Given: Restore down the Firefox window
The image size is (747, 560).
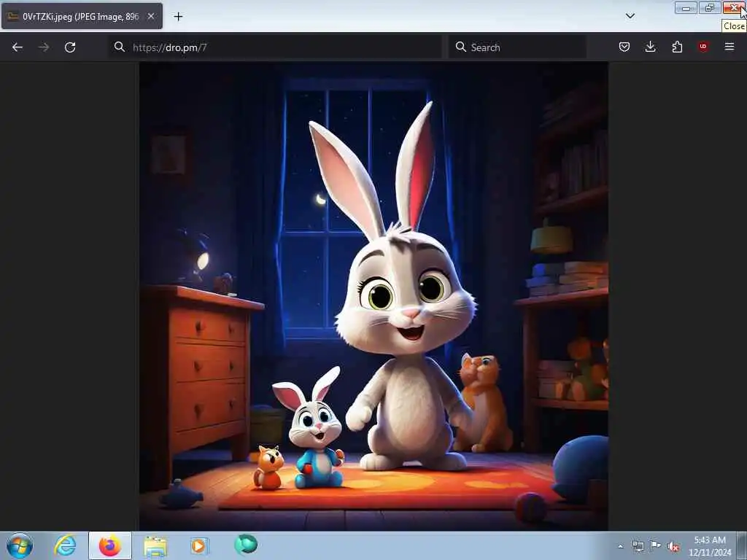Looking at the screenshot, I should point(710,7).
